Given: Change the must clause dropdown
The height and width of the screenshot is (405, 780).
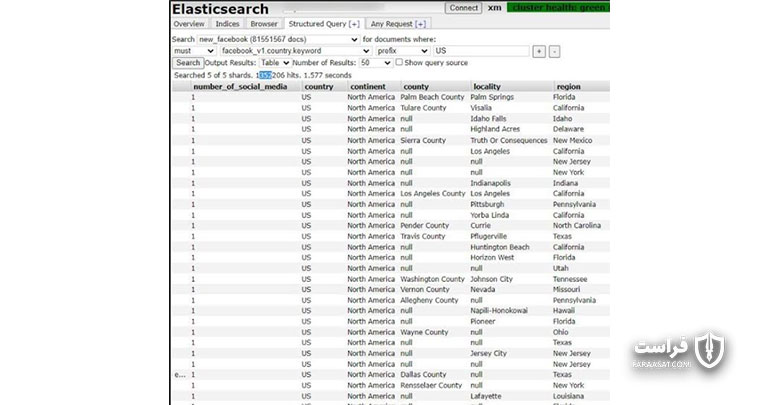Looking at the screenshot, I should (194, 51).
